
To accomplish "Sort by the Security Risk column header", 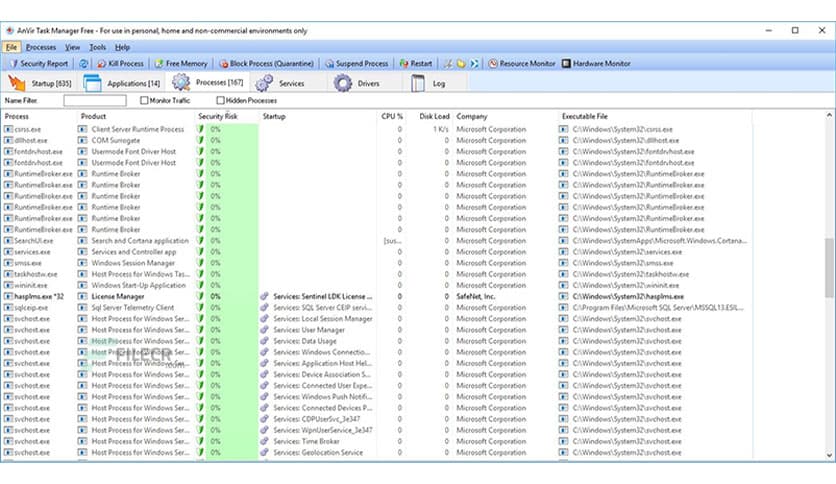I will pyautogui.click(x=218, y=117).
